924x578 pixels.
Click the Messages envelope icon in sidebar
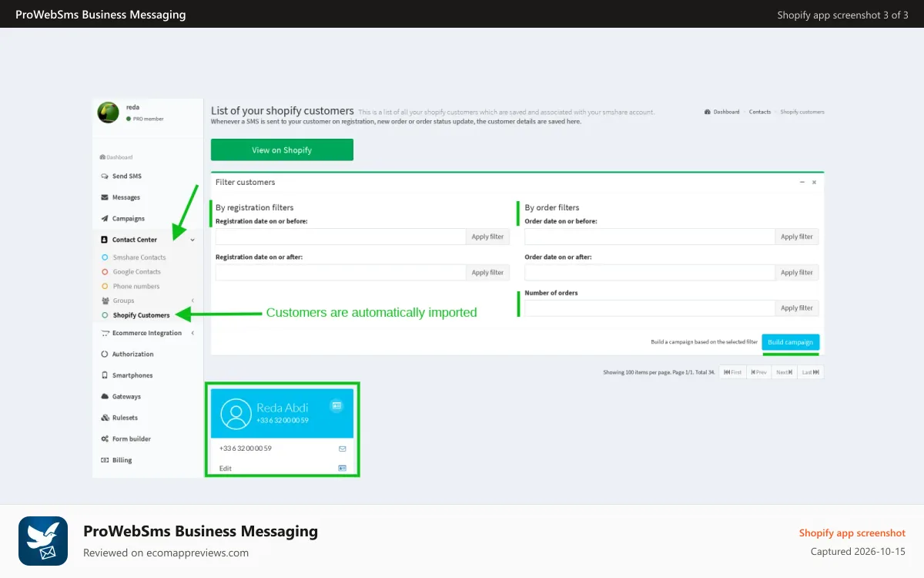click(x=105, y=197)
